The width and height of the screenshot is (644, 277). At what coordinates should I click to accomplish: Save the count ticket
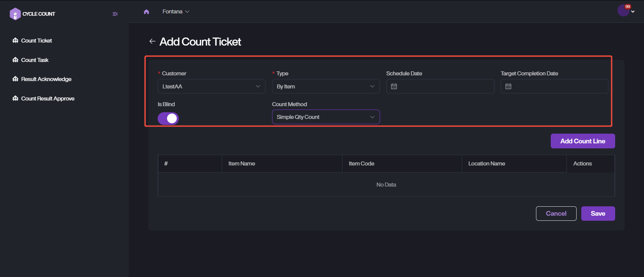(x=598, y=213)
